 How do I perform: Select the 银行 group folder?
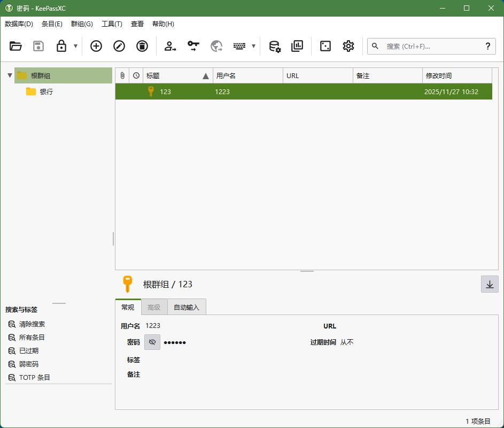tap(46, 91)
